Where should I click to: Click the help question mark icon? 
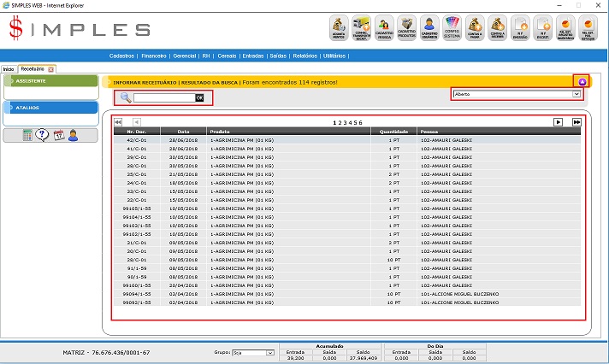point(42,135)
